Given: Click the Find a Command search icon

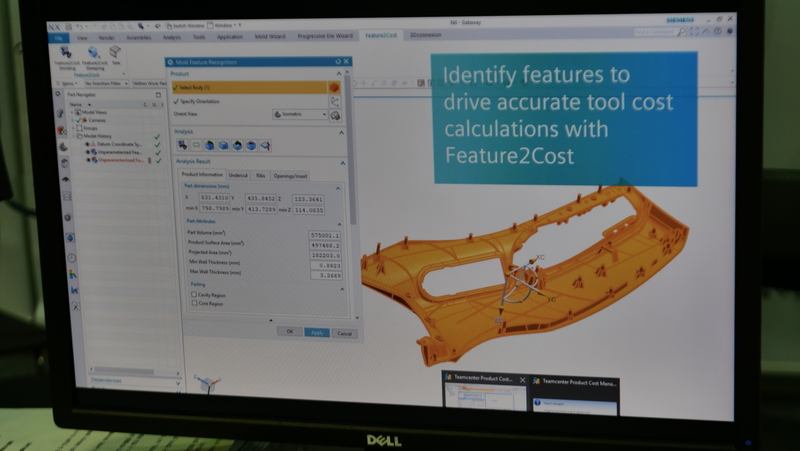Looking at the screenshot, I should pyautogui.click(x=681, y=32).
